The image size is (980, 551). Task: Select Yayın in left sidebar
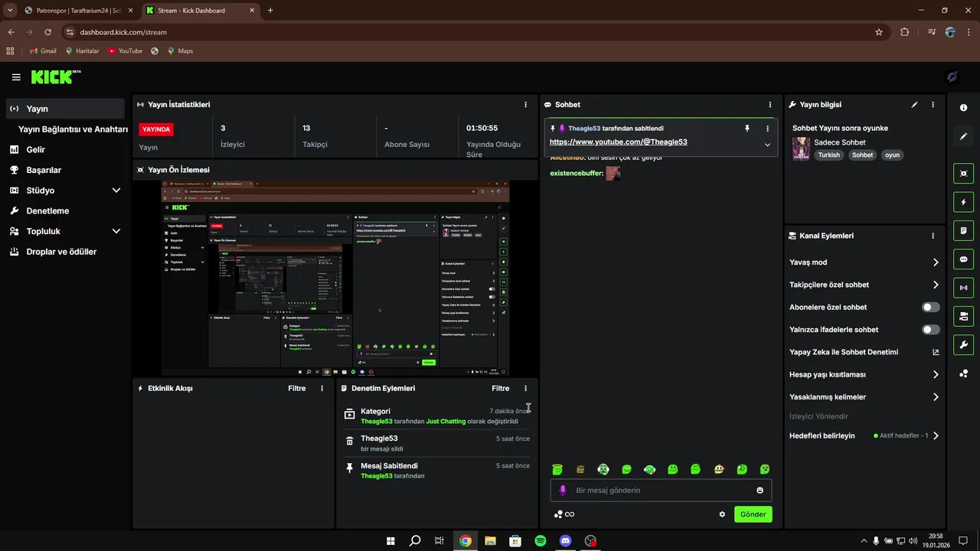tap(66, 109)
